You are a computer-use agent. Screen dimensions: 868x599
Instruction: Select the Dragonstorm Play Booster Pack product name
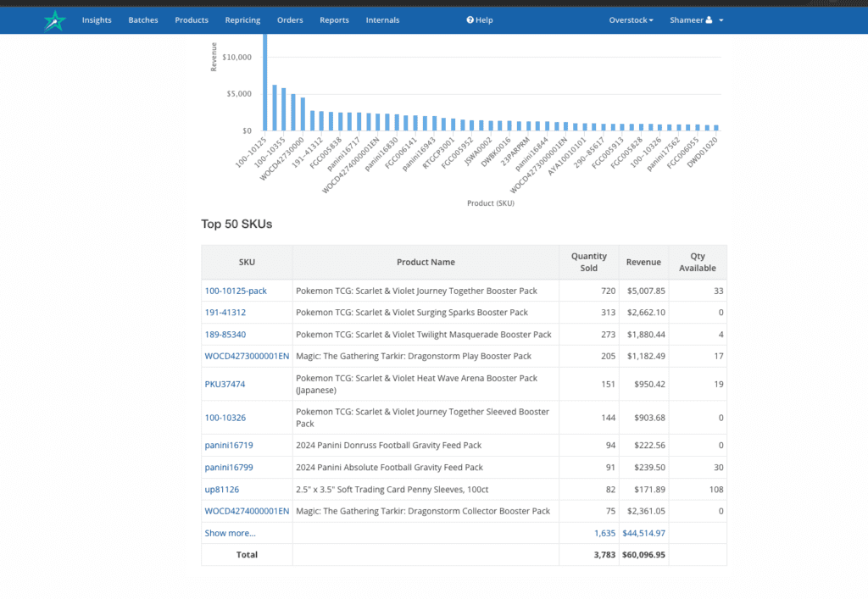414,356
